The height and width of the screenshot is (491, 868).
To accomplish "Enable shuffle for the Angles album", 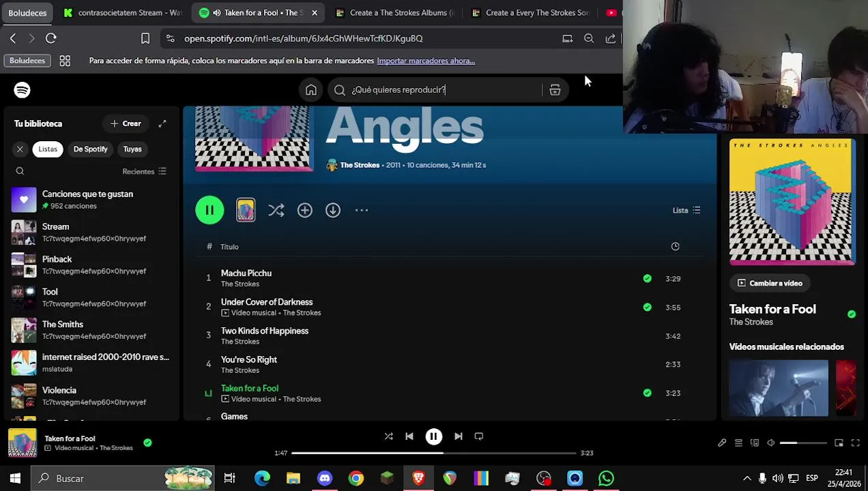I will (x=276, y=210).
